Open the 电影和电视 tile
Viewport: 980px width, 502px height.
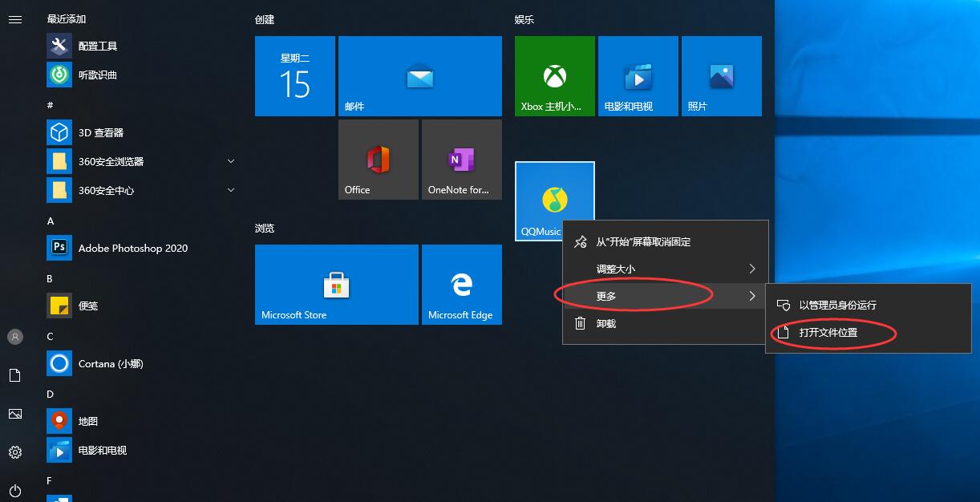point(638,76)
